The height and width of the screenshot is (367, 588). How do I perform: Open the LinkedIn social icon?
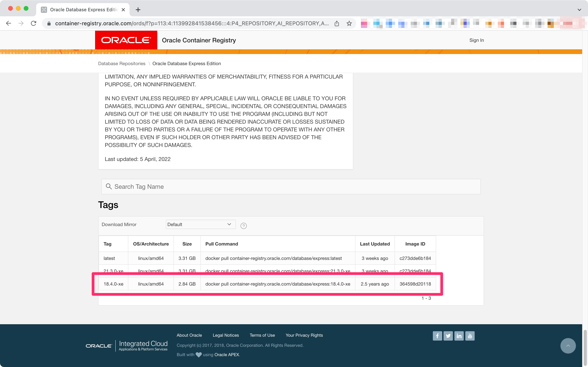(x=459, y=336)
